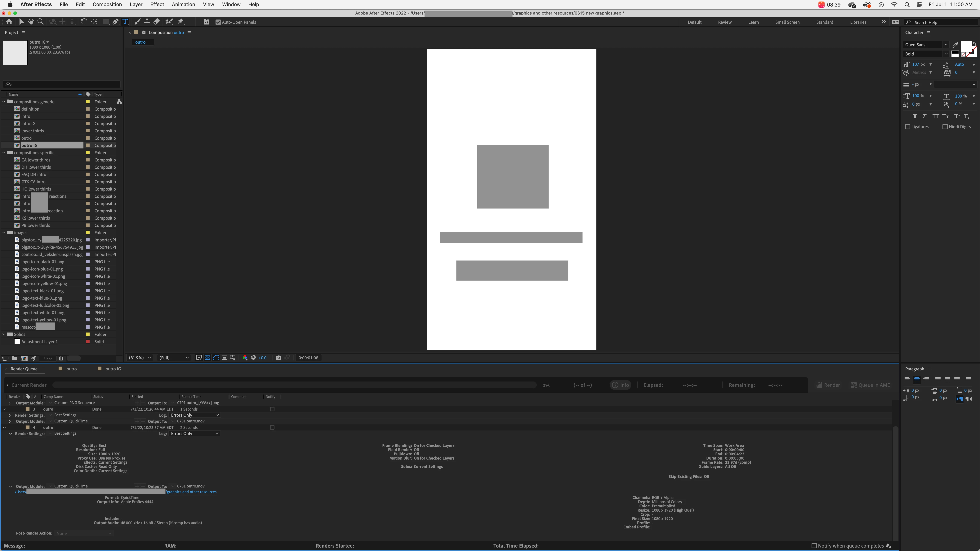This screenshot has height=551, width=980.
Task: Check Notify when queue completes
Action: [x=814, y=546]
